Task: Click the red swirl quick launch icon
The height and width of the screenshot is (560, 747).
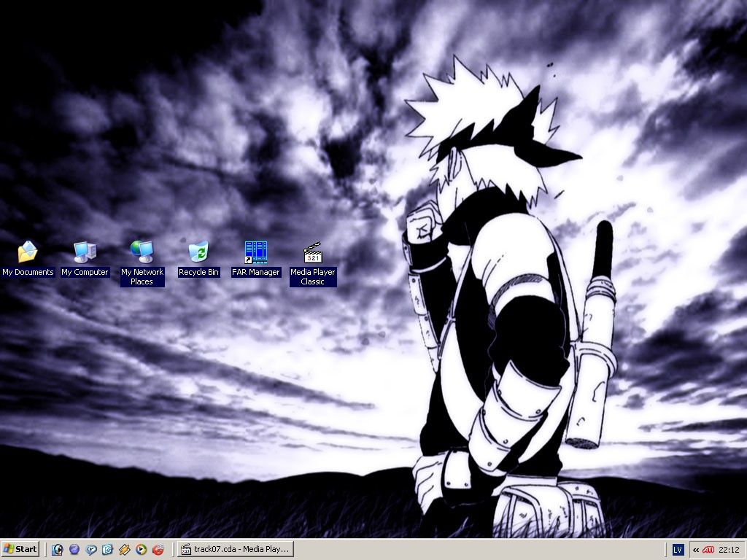Action: tap(158, 550)
